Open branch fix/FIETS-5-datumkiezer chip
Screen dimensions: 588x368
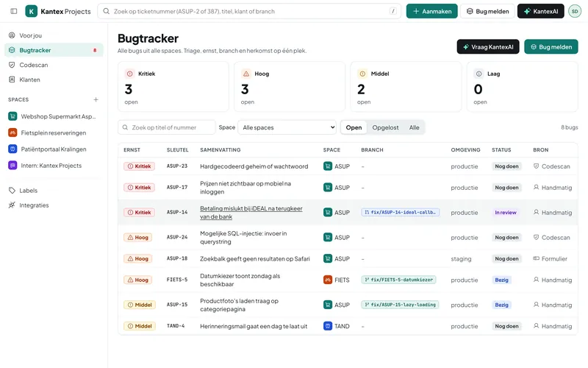pyautogui.click(x=398, y=280)
